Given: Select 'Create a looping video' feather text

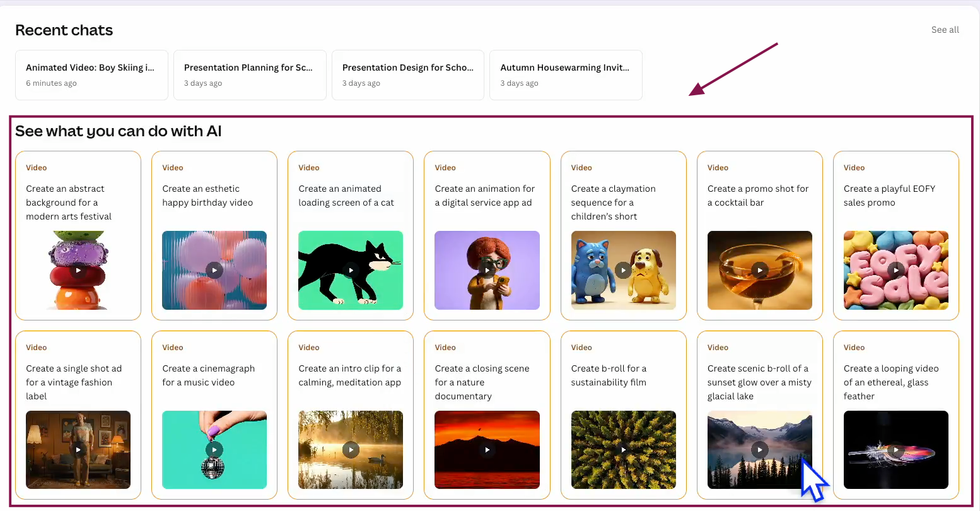Looking at the screenshot, I should (x=891, y=382).
